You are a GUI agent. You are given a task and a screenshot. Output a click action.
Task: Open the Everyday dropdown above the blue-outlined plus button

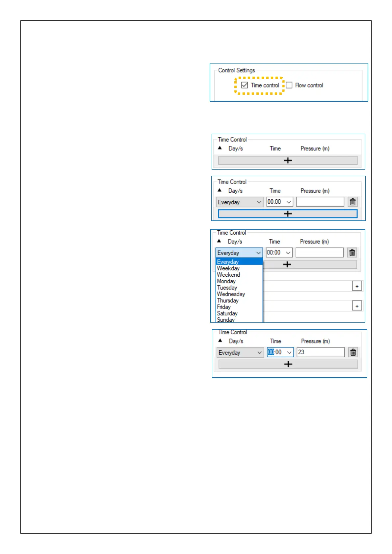[x=240, y=202]
